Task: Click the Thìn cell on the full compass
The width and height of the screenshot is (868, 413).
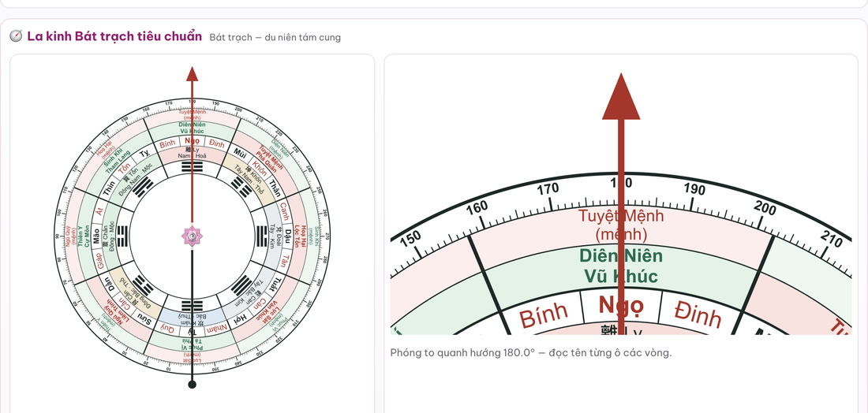Action: (109, 188)
